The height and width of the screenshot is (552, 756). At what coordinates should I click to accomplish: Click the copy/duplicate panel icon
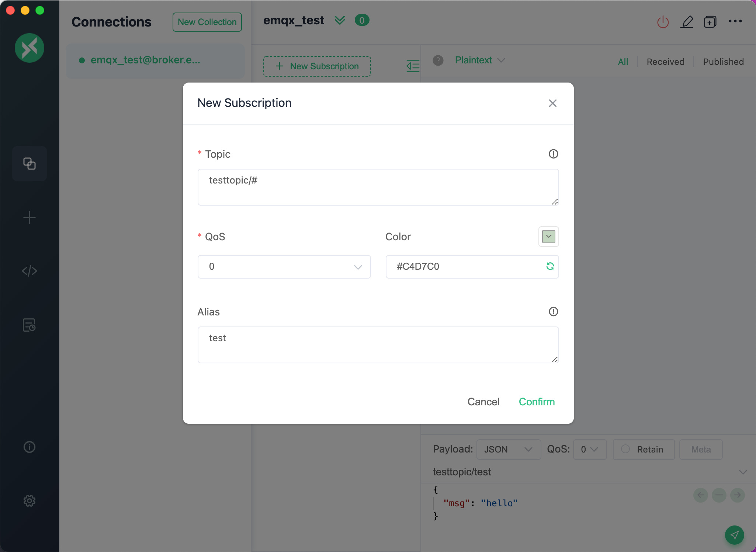click(30, 163)
